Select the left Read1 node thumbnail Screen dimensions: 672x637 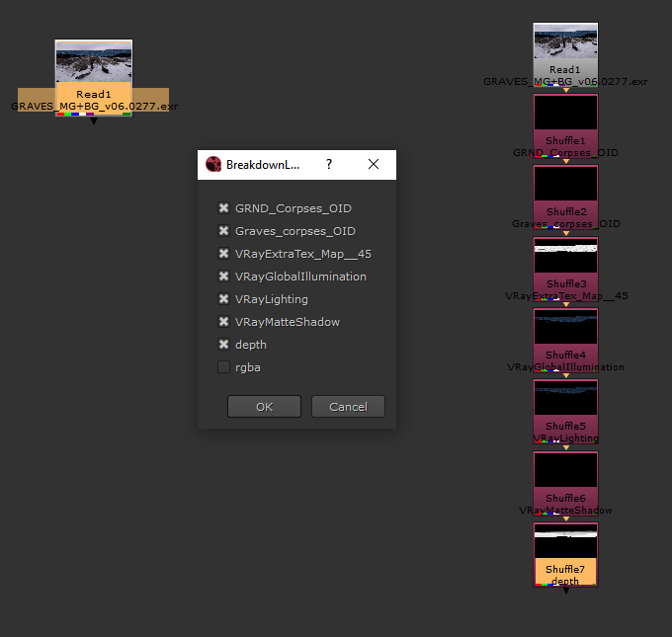coord(94,63)
